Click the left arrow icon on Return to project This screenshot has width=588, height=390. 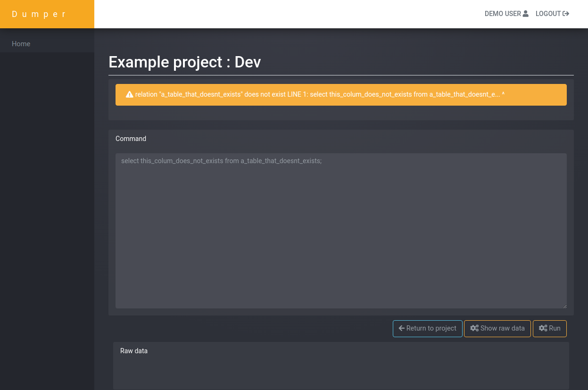click(x=402, y=328)
